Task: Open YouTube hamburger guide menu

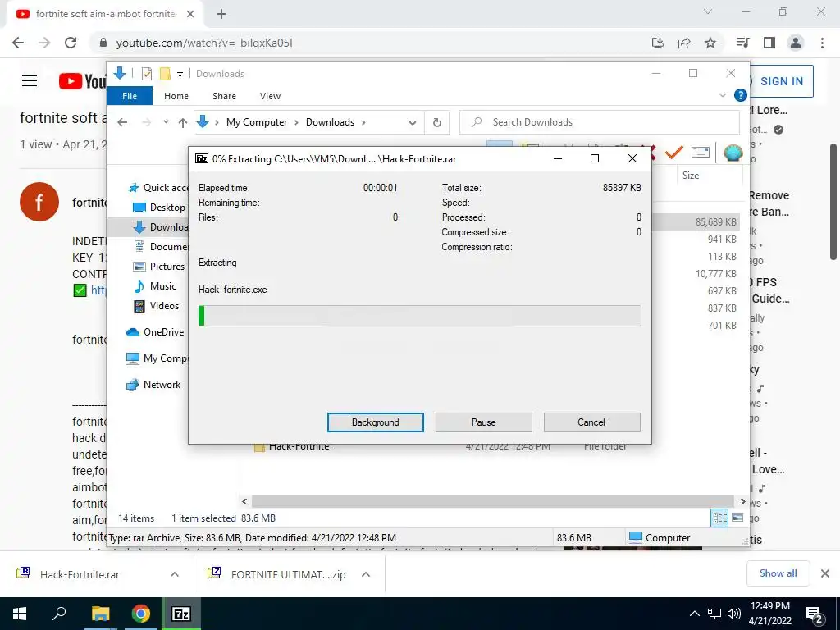Action: [30, 81]
